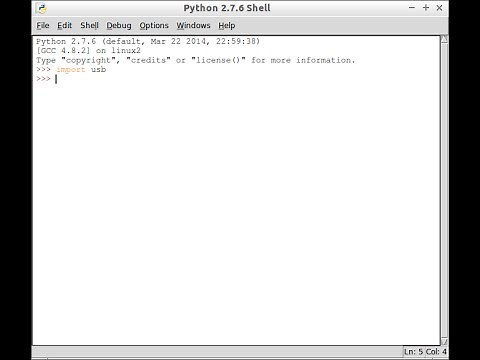Screen dimensions: 480x360
Task: Open the Shell menu
Action: [89, 25]
